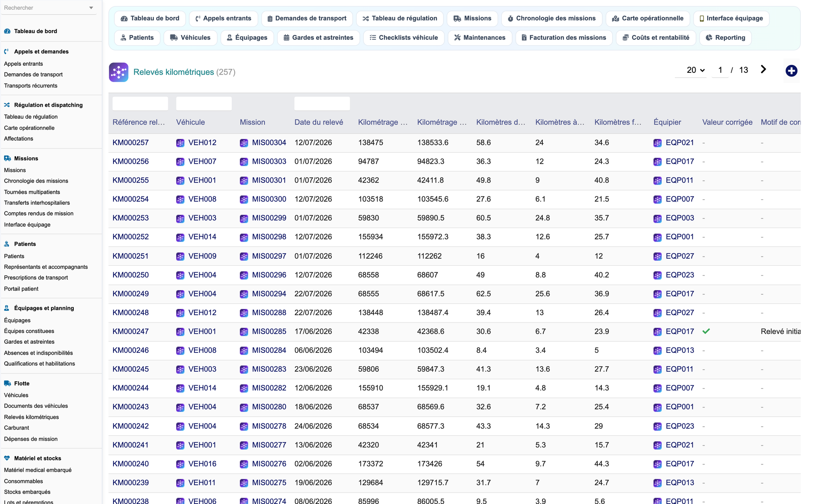The height and width of the screenshot is (504, 815).
Task: Open Tournées multipatients in the sidebar
Action: (x=32, y=192)
